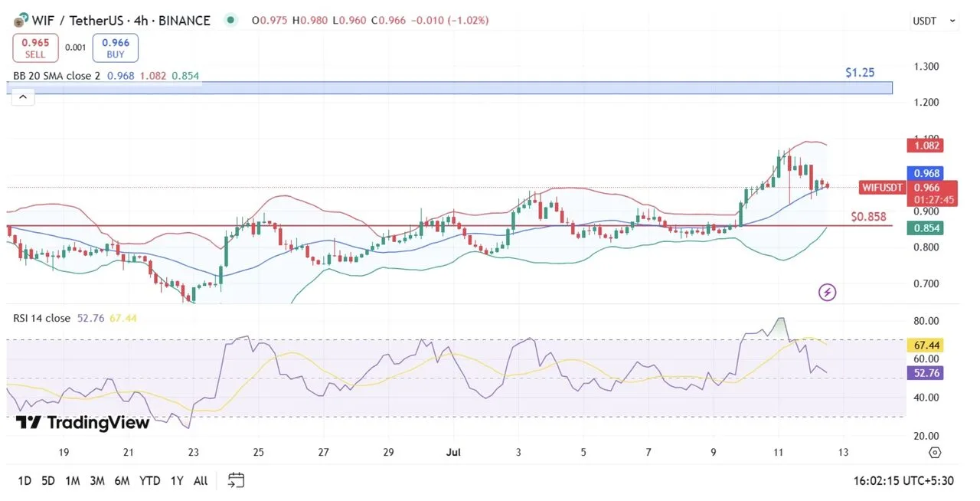Viewport: 980px width, 501px height.
Task: Click the 0.966 BUY button
Action: [116, 47]
